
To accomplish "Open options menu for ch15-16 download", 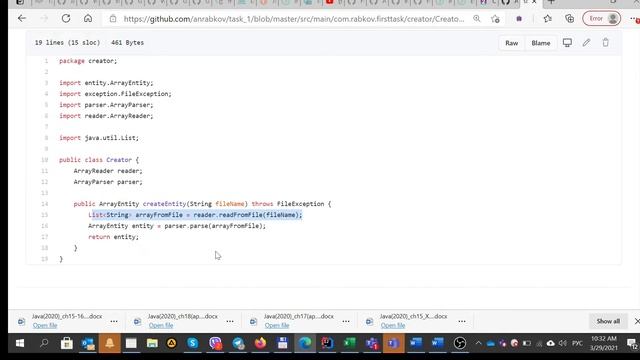I will tap(114, 321).
